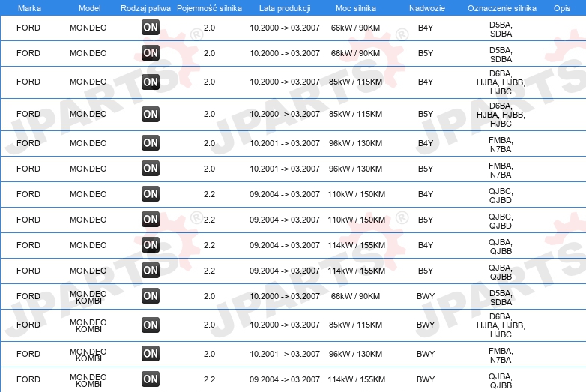Image resolution: width=586 pixels, height=392 pixels.
Task: Click FORD in the Kombi 114kW row
Action: pyautogui.click(x=28, y=379)
